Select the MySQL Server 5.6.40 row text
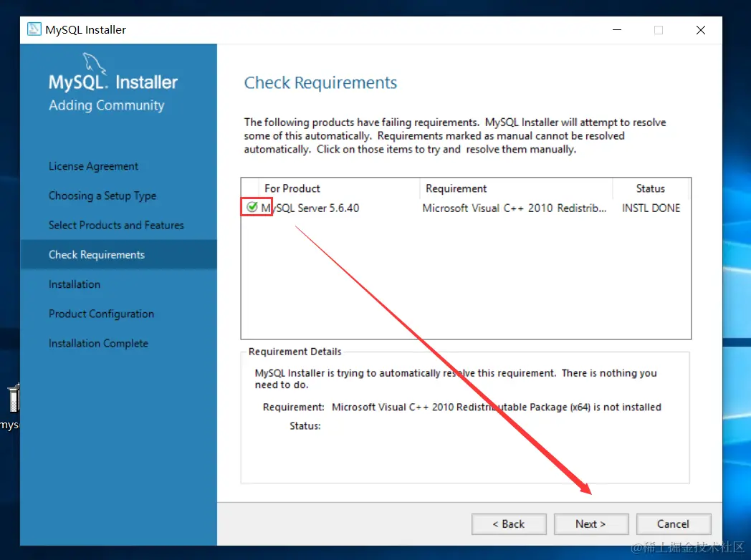Viewport: 751px width, 560px height. click(310, 208)
